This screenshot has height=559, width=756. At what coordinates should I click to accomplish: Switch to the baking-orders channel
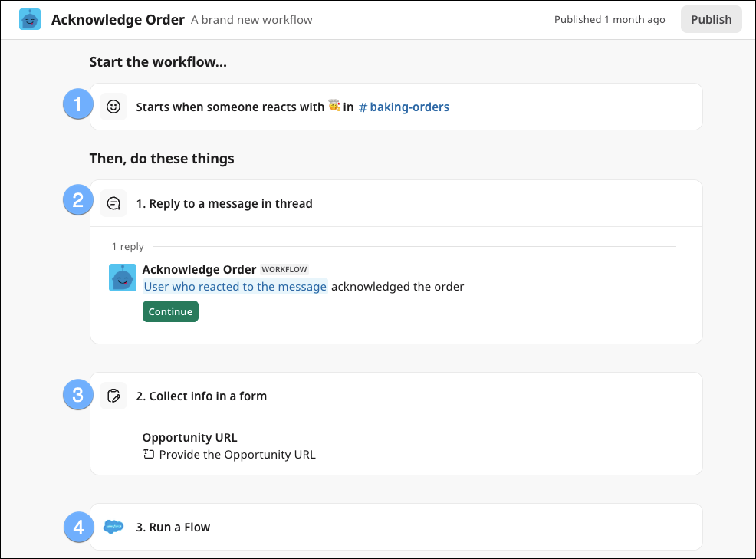pyautogui.click(x=404, y=107)
